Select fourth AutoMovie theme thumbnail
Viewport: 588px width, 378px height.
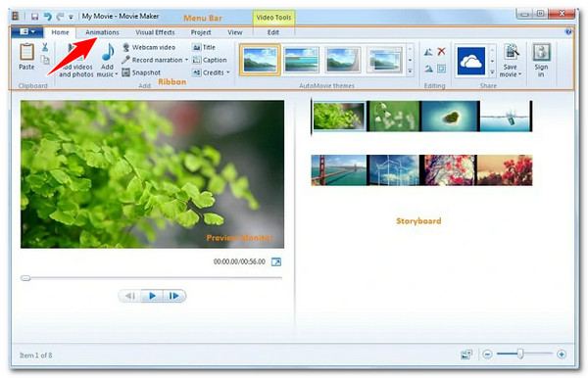tap(385, 60)
